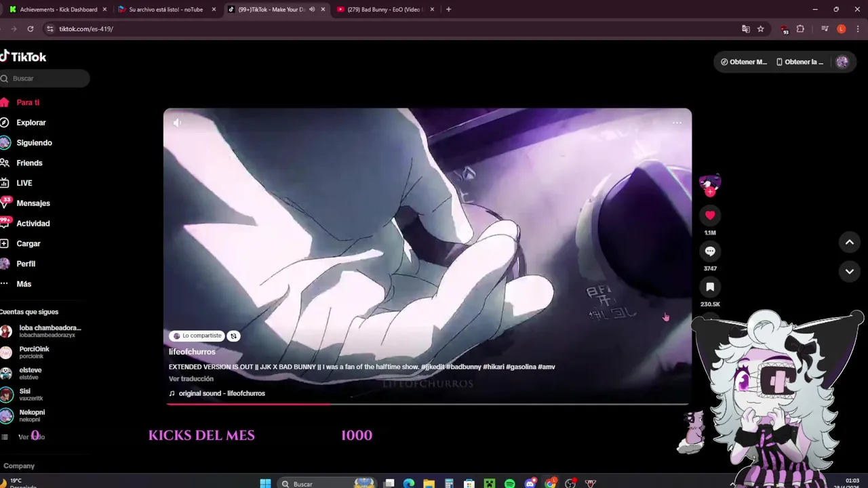Go to the next video with down chevron
Viewport: 868px width, 488px height.
(x=849, y=271)
